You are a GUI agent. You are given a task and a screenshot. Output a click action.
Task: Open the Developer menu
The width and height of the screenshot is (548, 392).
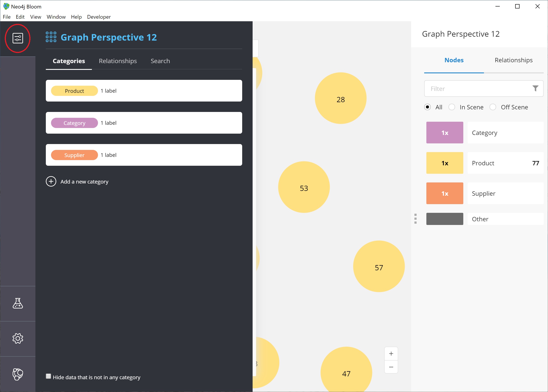[99, 17]
